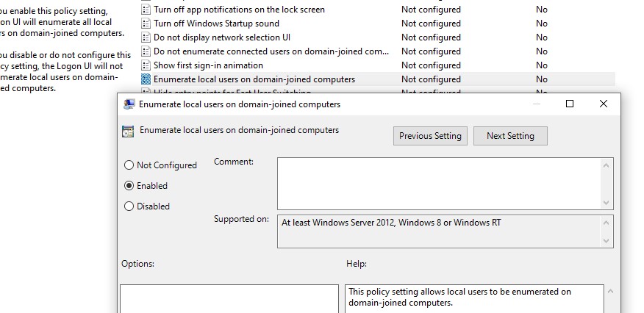Select the Enabled radio option
The image size is (644, 313).
pyautogui.click(x=129, y=186)
